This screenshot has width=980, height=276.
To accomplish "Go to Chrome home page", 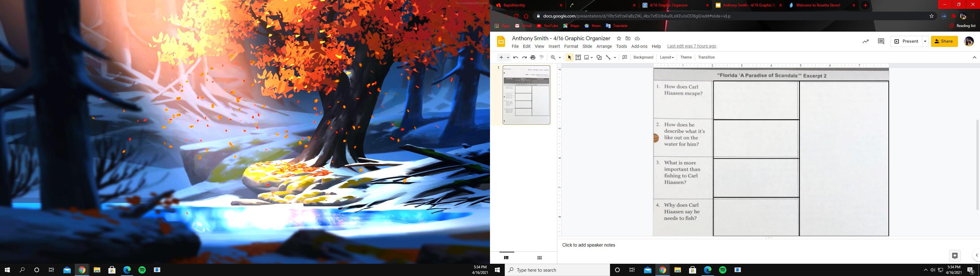I will [526, 16].
